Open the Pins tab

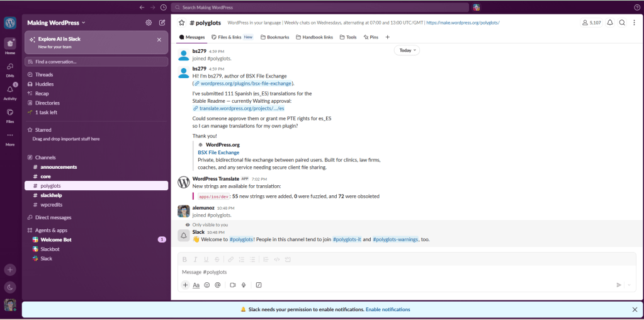coord(371,37)
